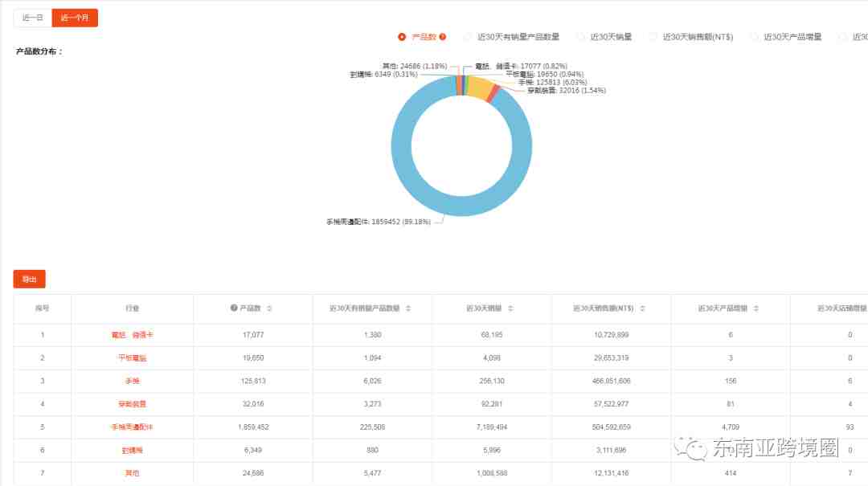The height and width of the screenshot is (486, 868).
Task: Sort table by 产品数 column arrows
Action: [x=269, y=308]
